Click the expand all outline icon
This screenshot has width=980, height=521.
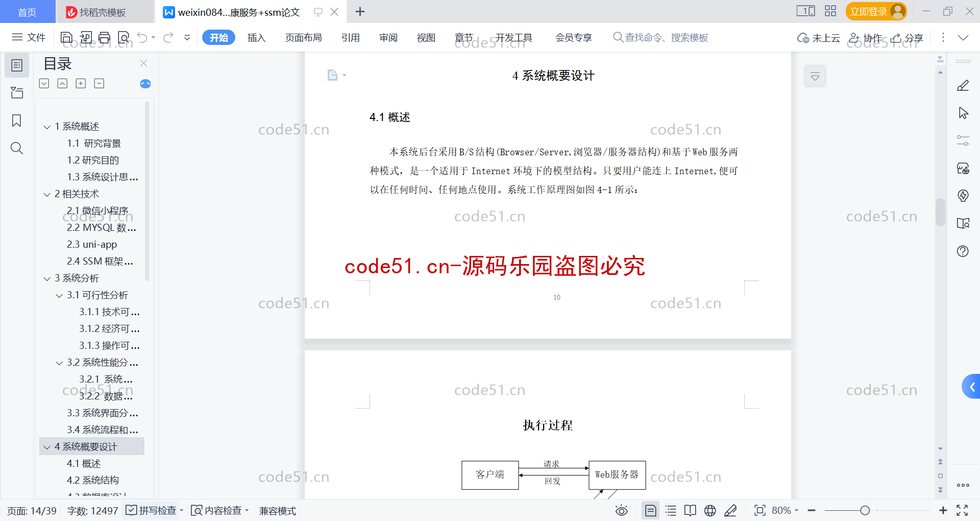(x=44, y=83)
